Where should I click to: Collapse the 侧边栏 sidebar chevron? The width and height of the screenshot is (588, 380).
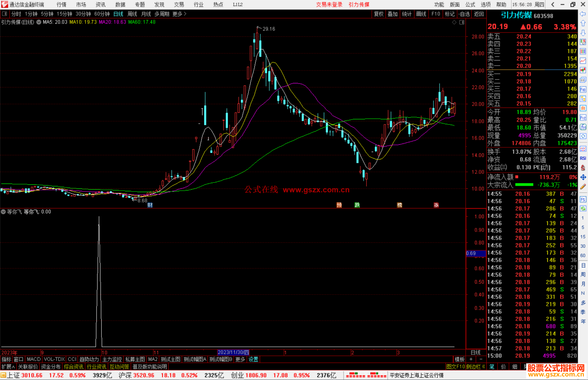tap(483, 367)
